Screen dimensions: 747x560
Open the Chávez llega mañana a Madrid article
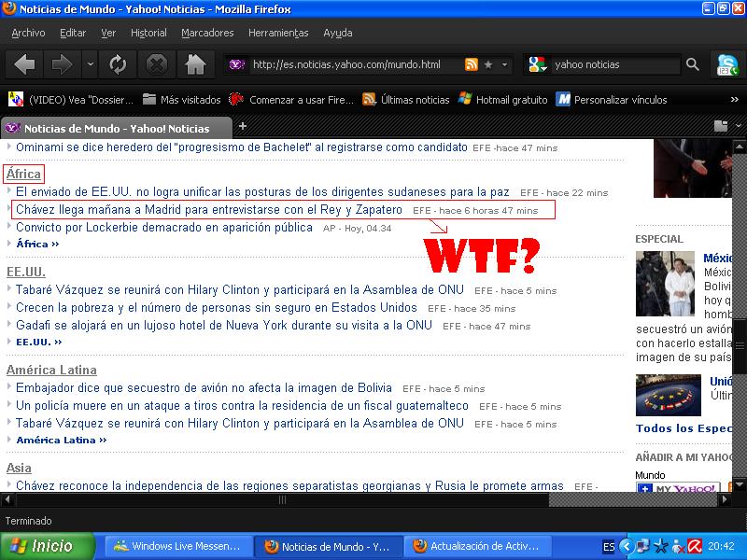point(209,209)
